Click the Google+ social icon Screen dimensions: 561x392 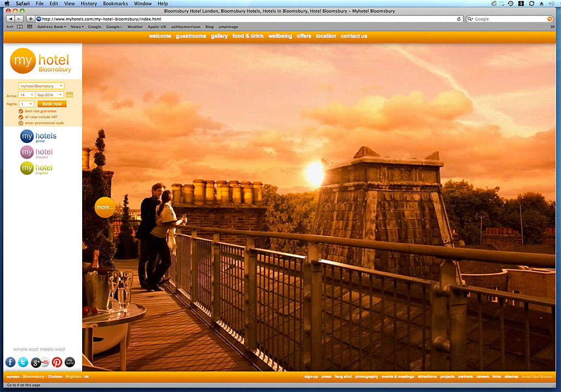click(36, 362)
